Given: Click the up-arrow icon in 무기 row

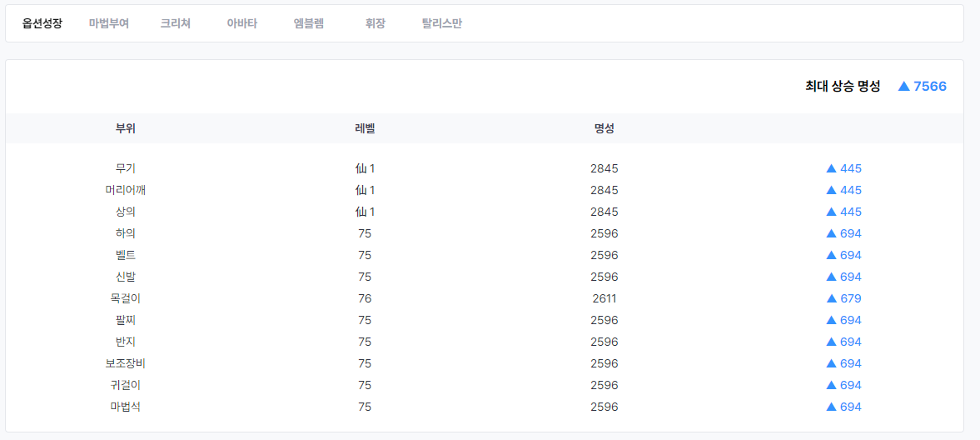Looking at the screenshot, I should (x=831, y=168).
